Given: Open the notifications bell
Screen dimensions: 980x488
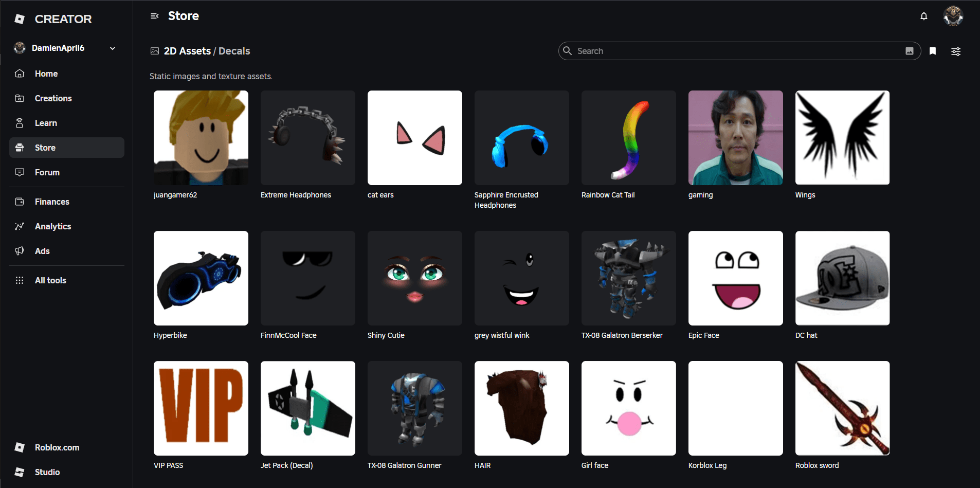Looking at the screenshot, I should point(923,16).
